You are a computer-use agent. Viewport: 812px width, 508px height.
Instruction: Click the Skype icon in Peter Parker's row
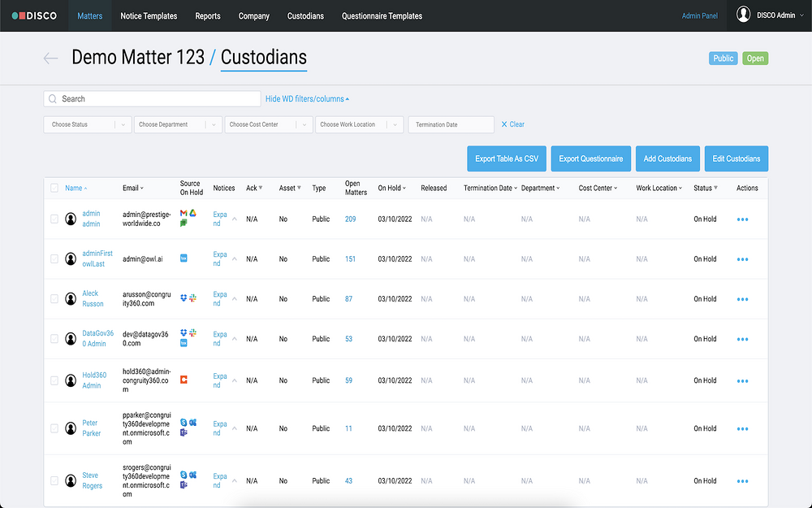184,423
